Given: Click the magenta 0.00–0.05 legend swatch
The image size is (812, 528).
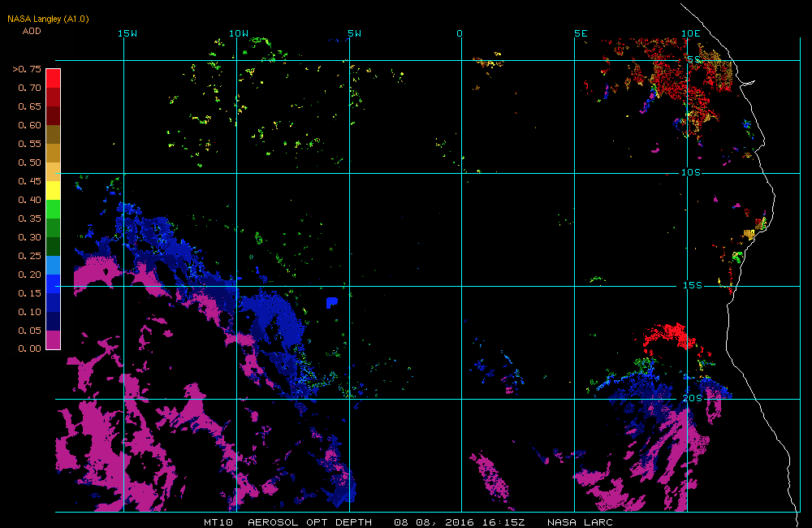Looking at the screenshot, I should 54,340.
